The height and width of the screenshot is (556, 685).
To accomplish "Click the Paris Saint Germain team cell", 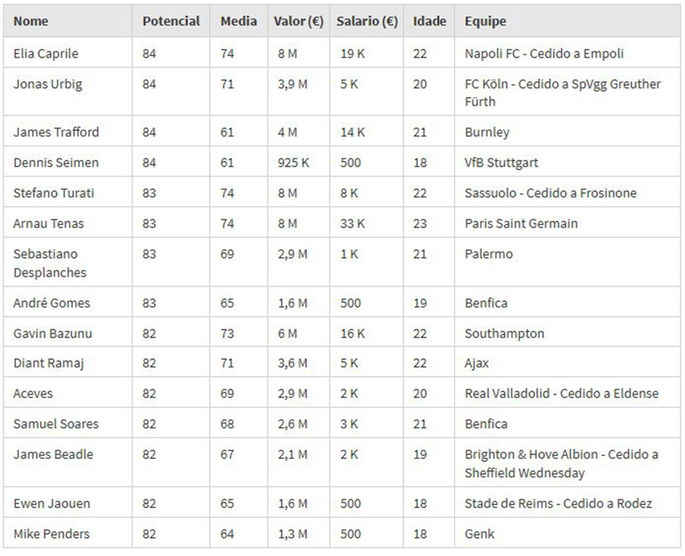I will 521,223.
